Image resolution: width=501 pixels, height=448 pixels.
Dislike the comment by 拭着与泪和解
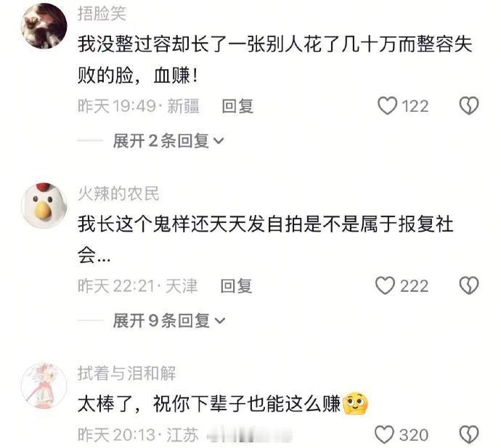click(x=469, y=435)
